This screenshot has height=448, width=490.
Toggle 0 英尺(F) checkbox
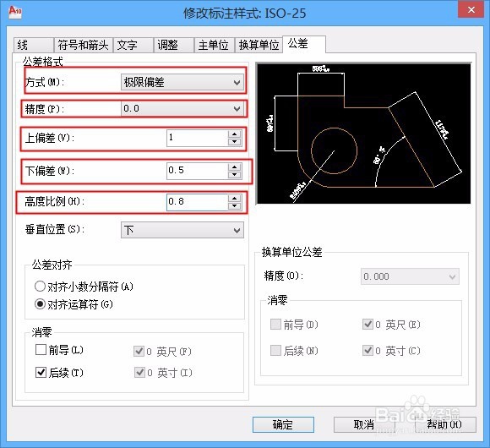point(139,352)
